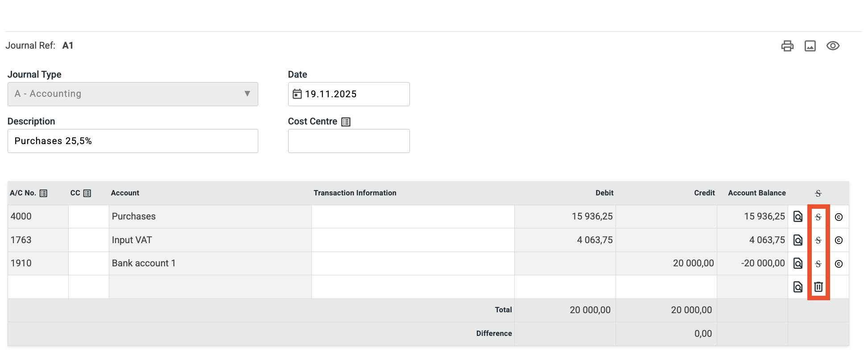This screenshot has width=868, height=356.
Task: Copy the Purchases row
Action: [839, 217]
